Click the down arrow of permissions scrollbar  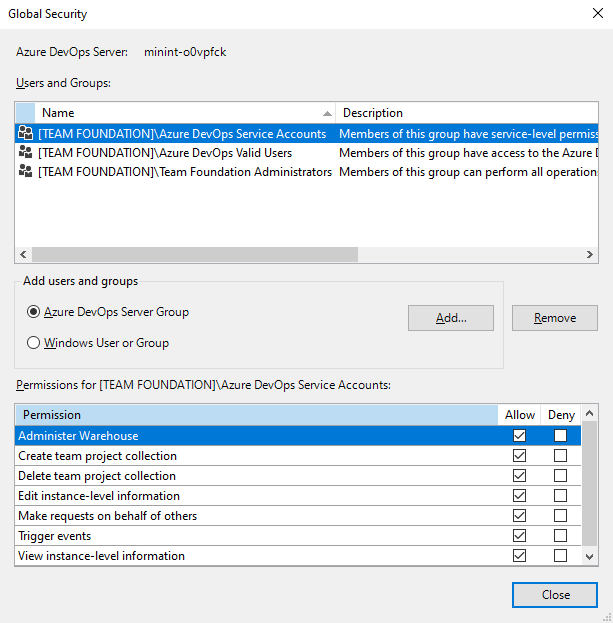coord(590,557)
